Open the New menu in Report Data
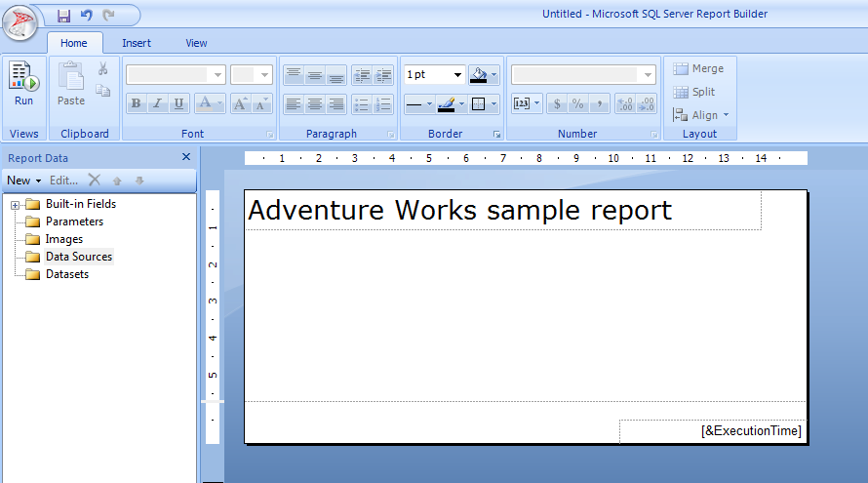Screen dimensions: 868x483 23,181
